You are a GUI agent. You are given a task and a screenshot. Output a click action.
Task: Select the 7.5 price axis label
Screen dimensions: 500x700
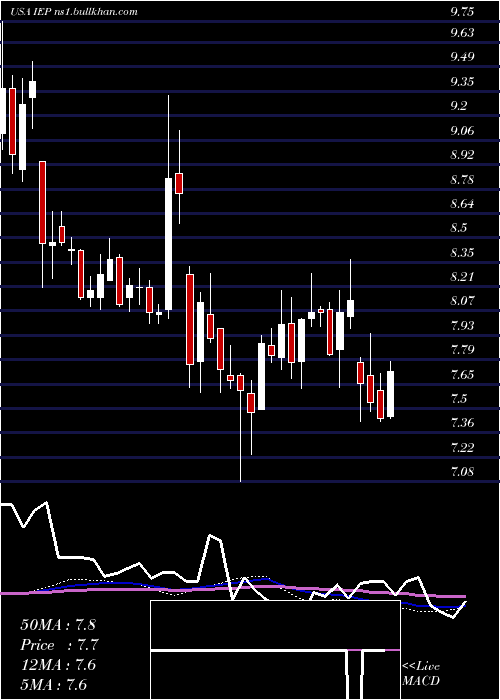tap(459, 398)
